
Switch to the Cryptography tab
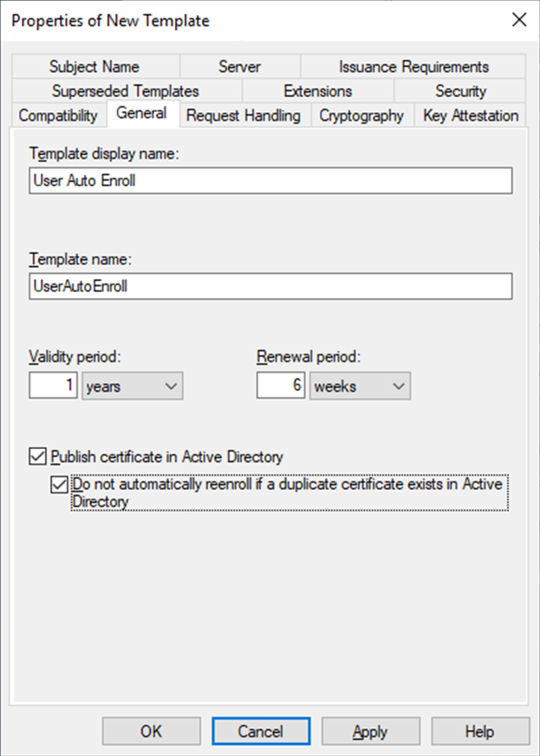[361, 115]
